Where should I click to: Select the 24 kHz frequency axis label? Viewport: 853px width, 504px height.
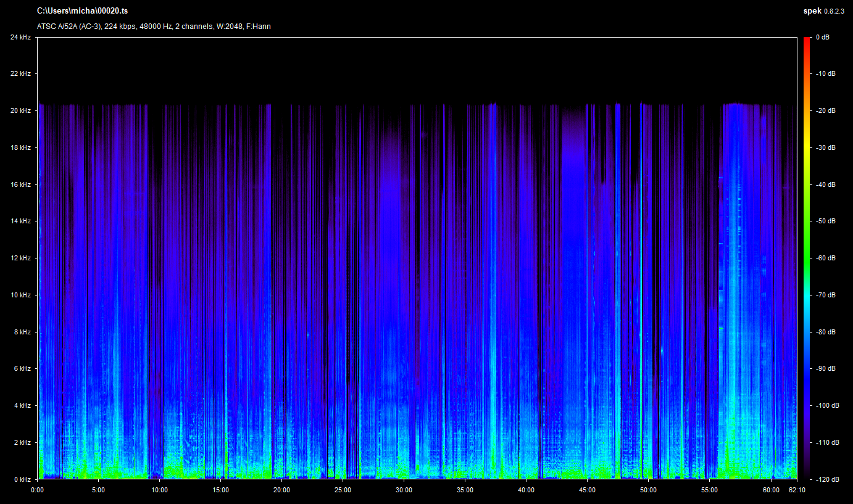click(20, 38)
